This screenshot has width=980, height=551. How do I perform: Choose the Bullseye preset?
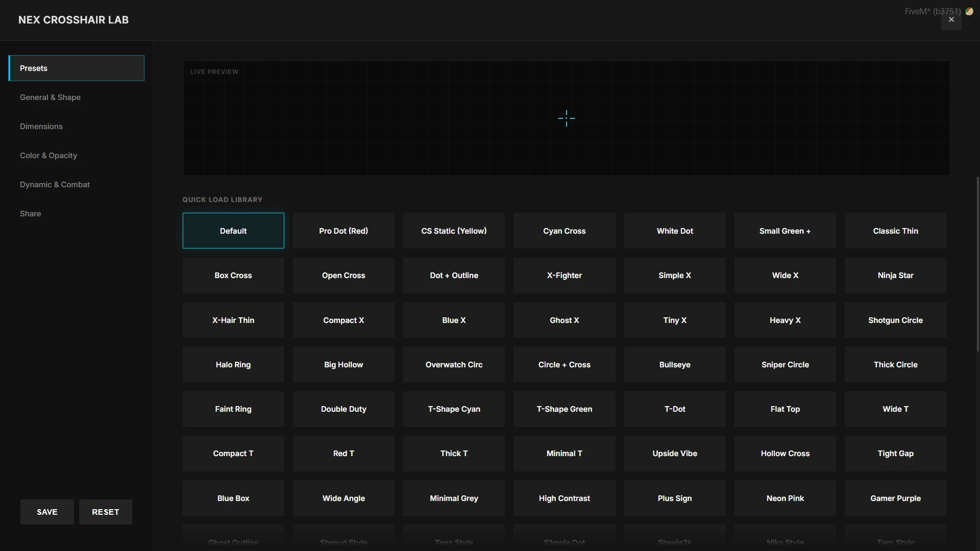(x=675, y=364)
